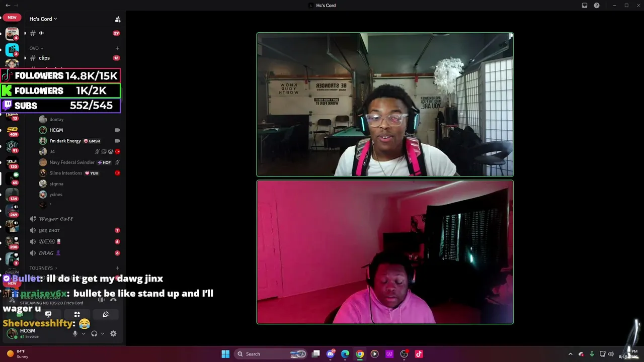Click the top webcam video tile
644x362 pixels.
[385, 105]
